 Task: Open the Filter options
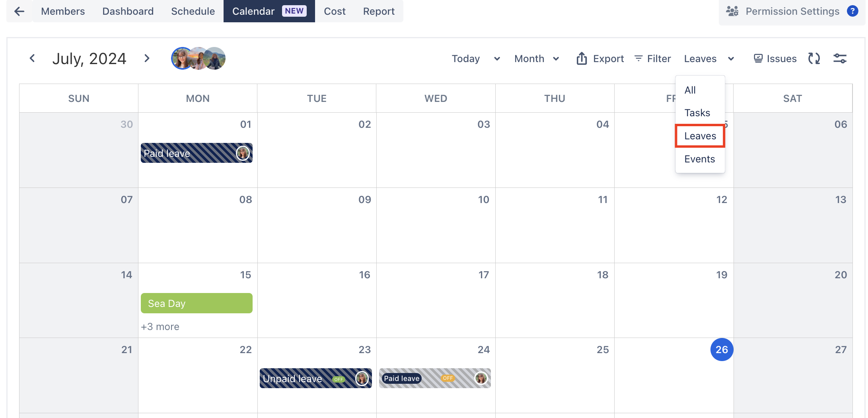653,59
